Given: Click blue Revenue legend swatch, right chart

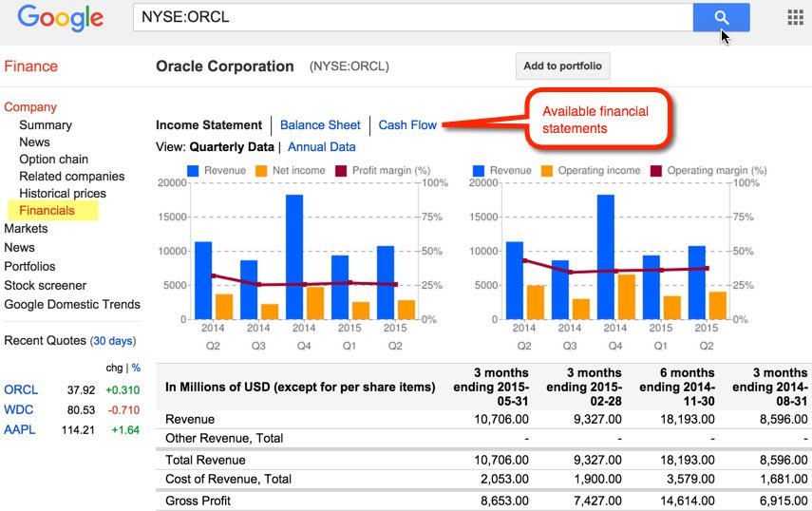Looking at the screenshot, I should (x=479, y=171).
